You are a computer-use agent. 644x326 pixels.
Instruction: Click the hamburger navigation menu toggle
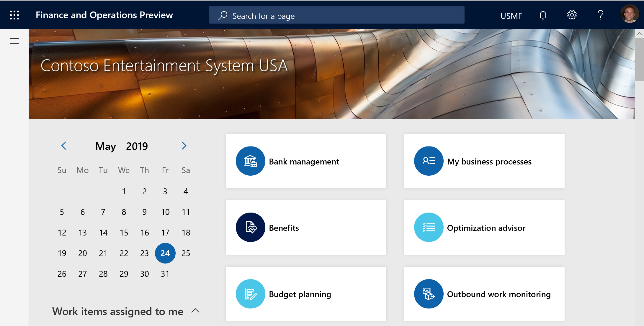pyautogui.click(x=14, y=41)
